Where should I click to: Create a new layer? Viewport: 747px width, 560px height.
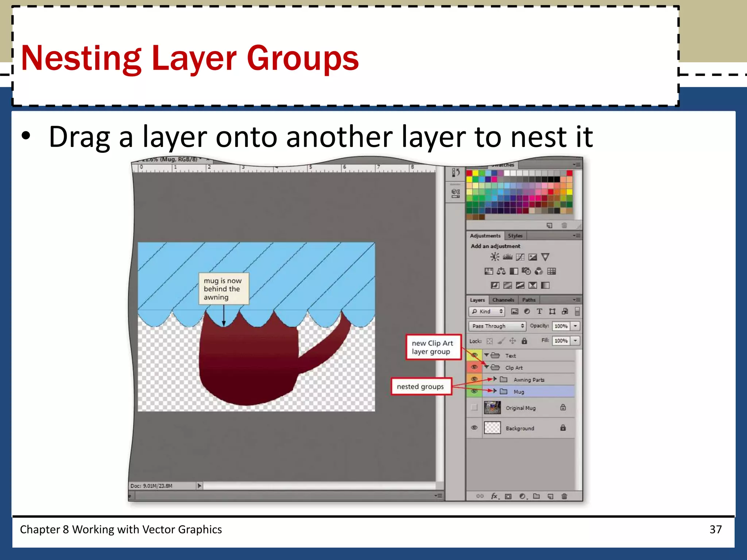pyautogui.click(x=550, y=496)
